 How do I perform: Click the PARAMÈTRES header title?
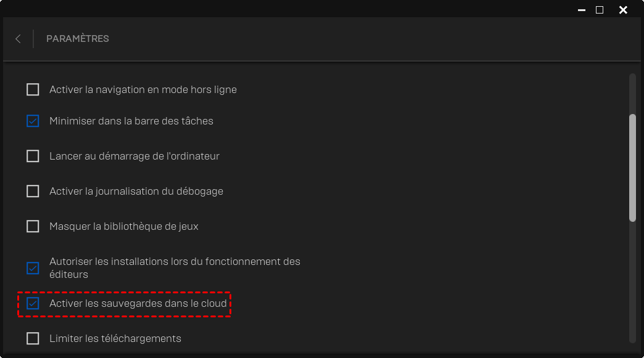pyautogui.click(x=78, y=39)
